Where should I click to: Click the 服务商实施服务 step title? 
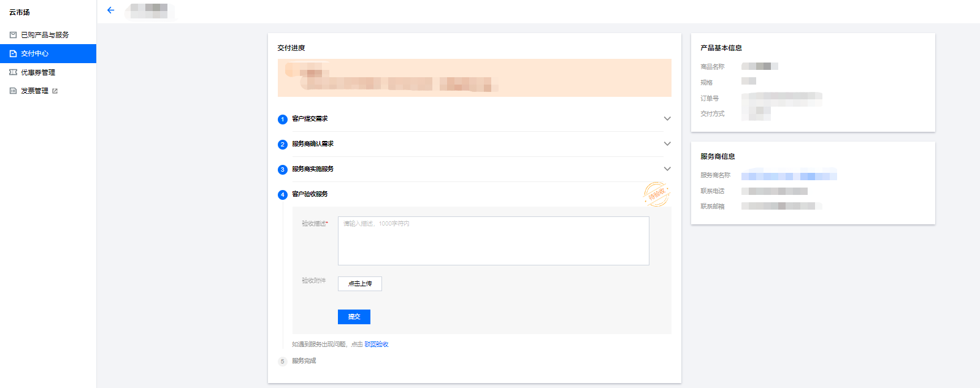coord(313,169)
